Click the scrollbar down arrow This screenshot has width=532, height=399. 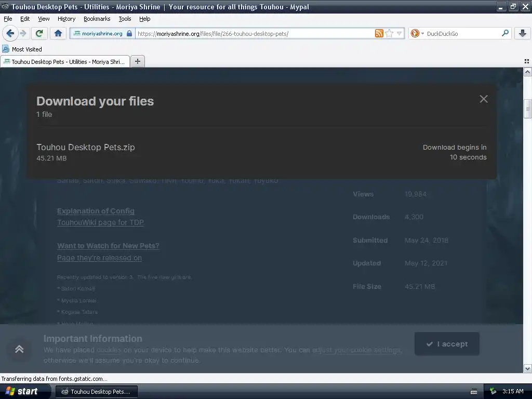tap(527, 368)
